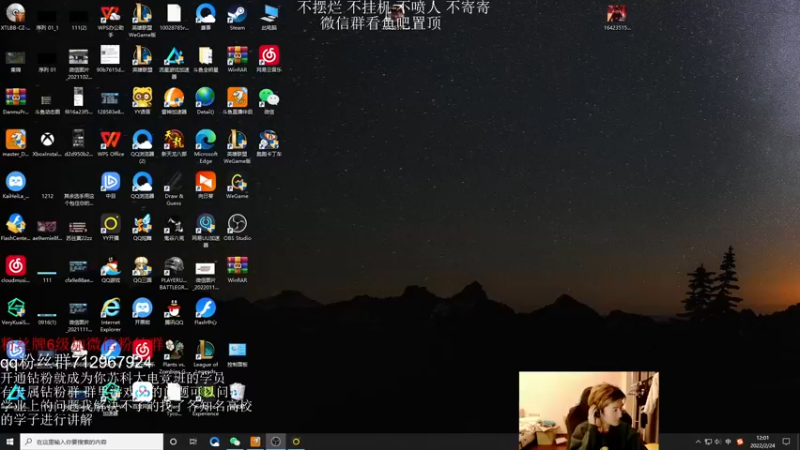Image resolution: width=800 pixels, height=450 pixels.
Task: Show hidden system tray icons
Action: [x=698, y=442]
